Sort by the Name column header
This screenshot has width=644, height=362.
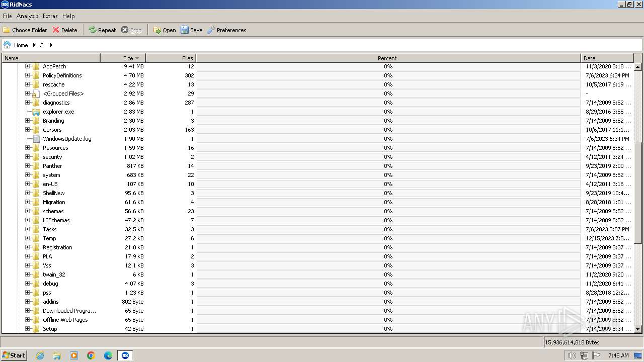coord(51,58)
